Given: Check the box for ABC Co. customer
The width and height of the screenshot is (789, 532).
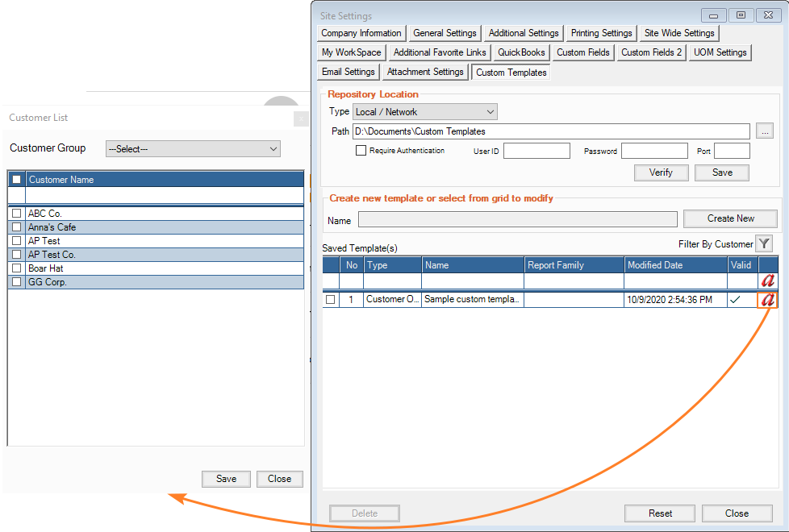Looking at the screenshot, I should coord(16,214).
